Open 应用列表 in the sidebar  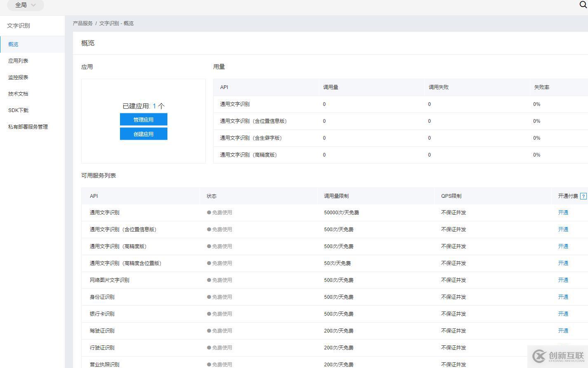pyautogui.click(x=18, y=61)
